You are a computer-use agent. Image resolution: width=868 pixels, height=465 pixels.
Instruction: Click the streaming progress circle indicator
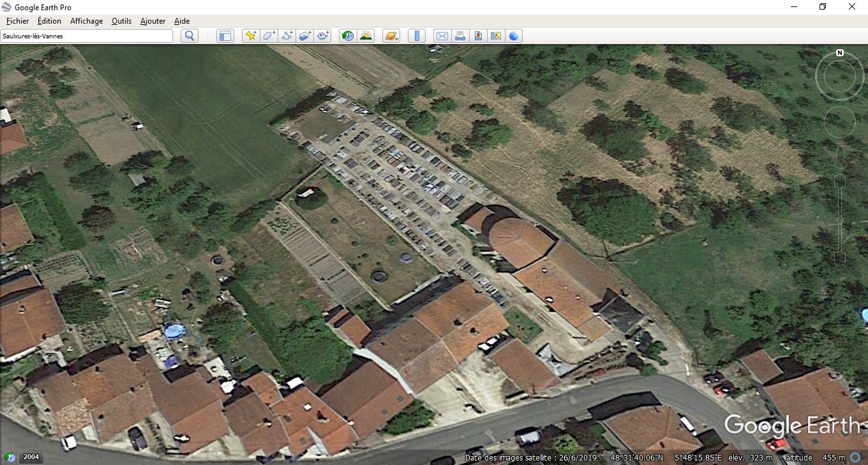pyautogui.click(x=855, y=457)
